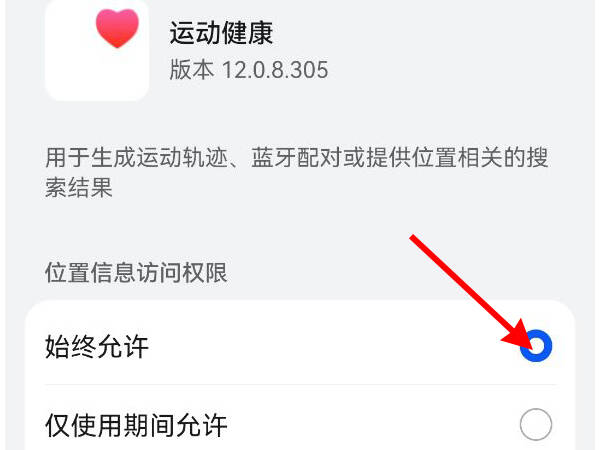The width and height of the screenshot is (600, 450).
Task: Tap the 仅使用期间允许 option label
Action: coord(136,425)
